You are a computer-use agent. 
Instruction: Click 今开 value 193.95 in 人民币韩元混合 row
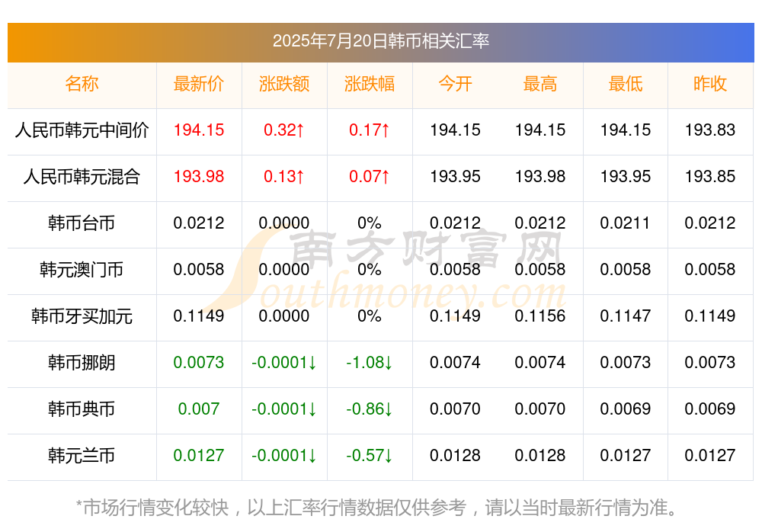[x=456, y=177]
